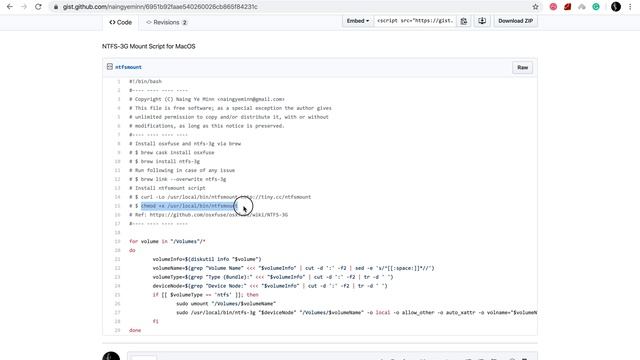Click the 'fi' keyword line

156,321
